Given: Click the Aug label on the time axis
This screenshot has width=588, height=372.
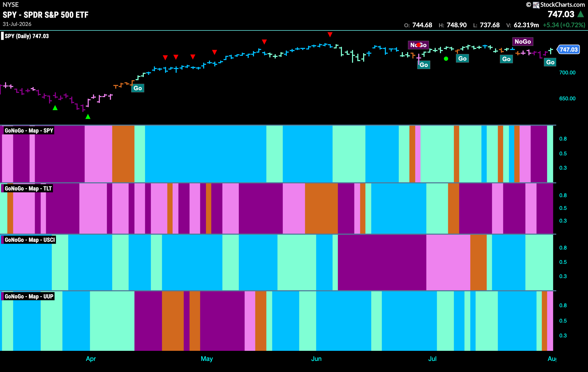Looking at the screenshot, I should pos(552,359).
